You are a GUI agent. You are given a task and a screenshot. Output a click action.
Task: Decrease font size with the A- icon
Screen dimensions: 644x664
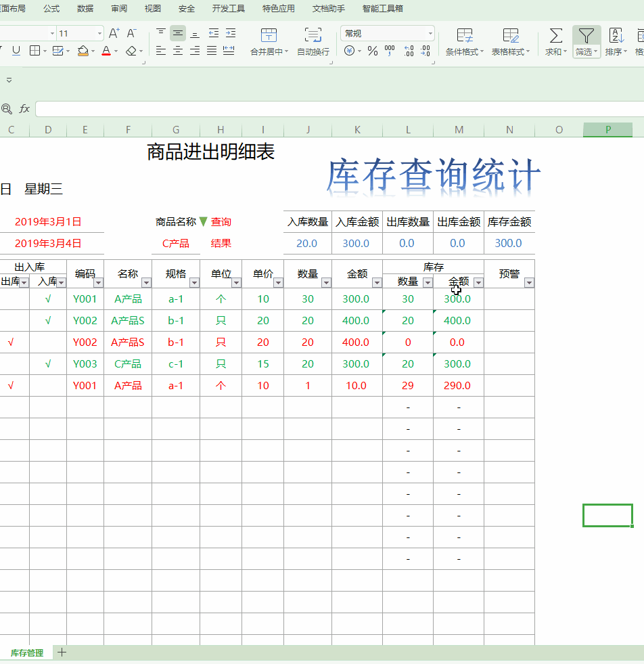click(132, 33)
